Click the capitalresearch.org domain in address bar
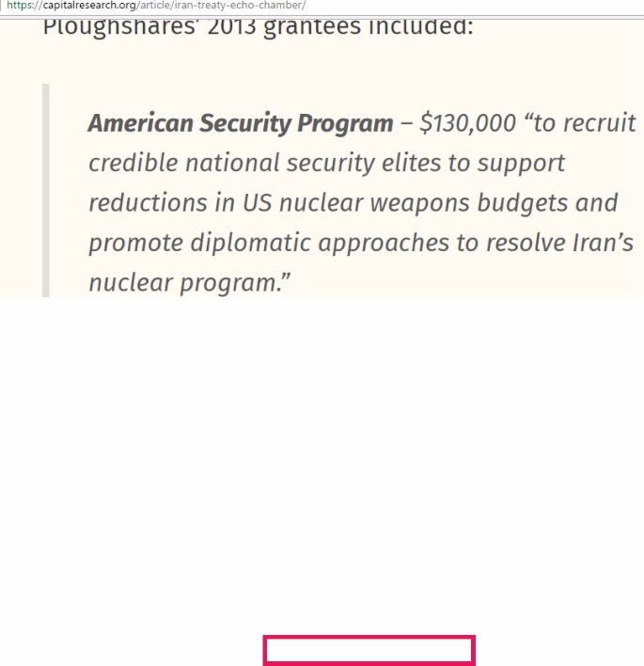The width and height of the screenshot is (644, 666). [89, 6]
